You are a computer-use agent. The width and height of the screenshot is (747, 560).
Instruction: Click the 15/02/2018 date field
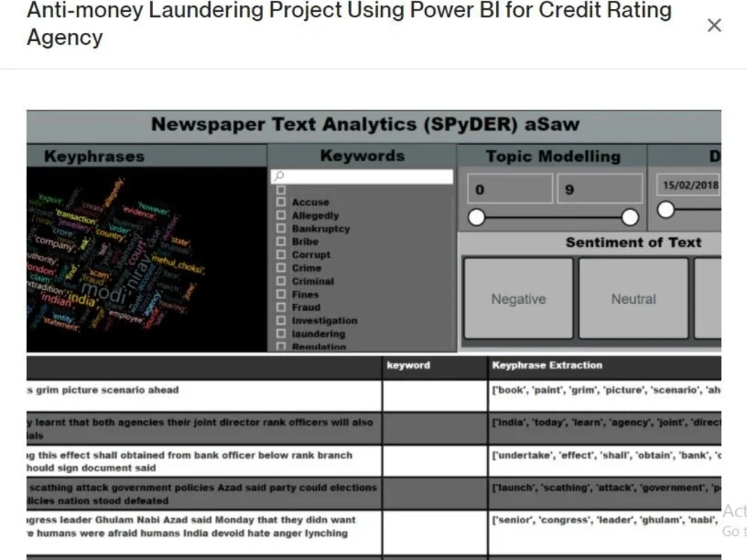[689, 185]
